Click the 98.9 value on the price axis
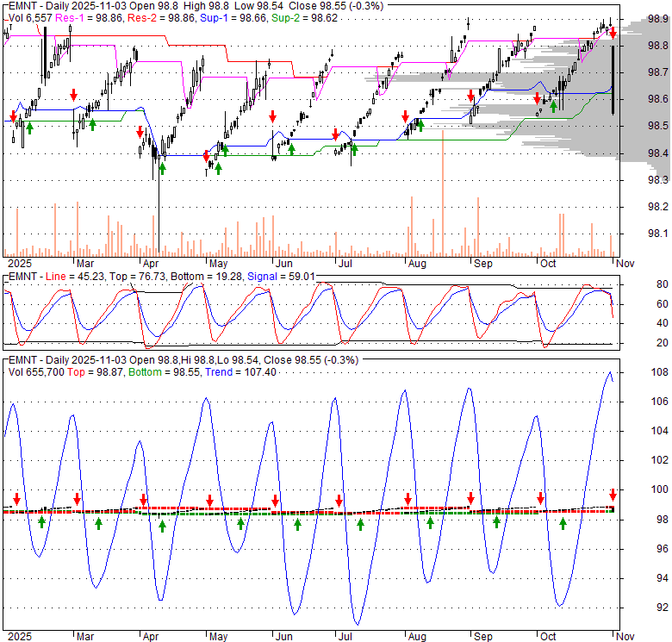672x642 pixels. (658, 18)
